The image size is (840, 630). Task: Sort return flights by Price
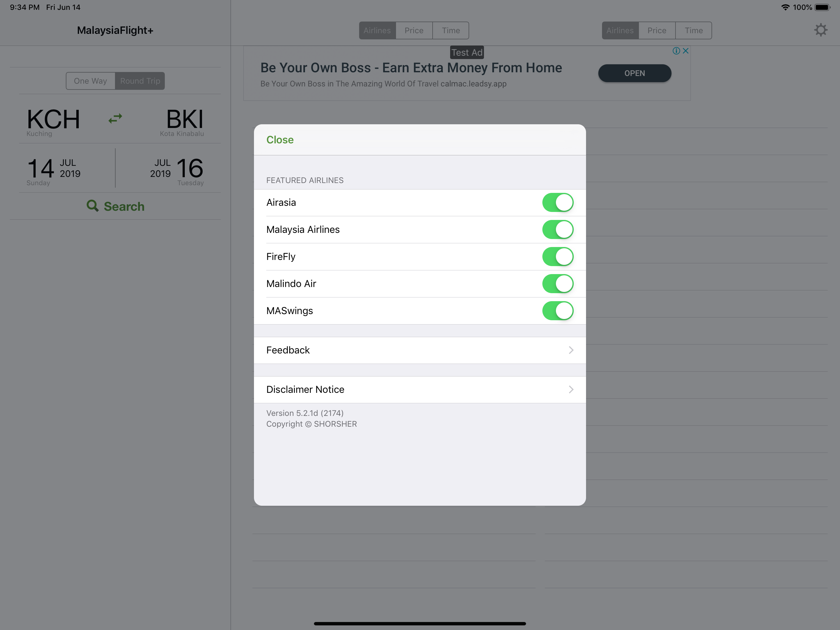(657, 30)
